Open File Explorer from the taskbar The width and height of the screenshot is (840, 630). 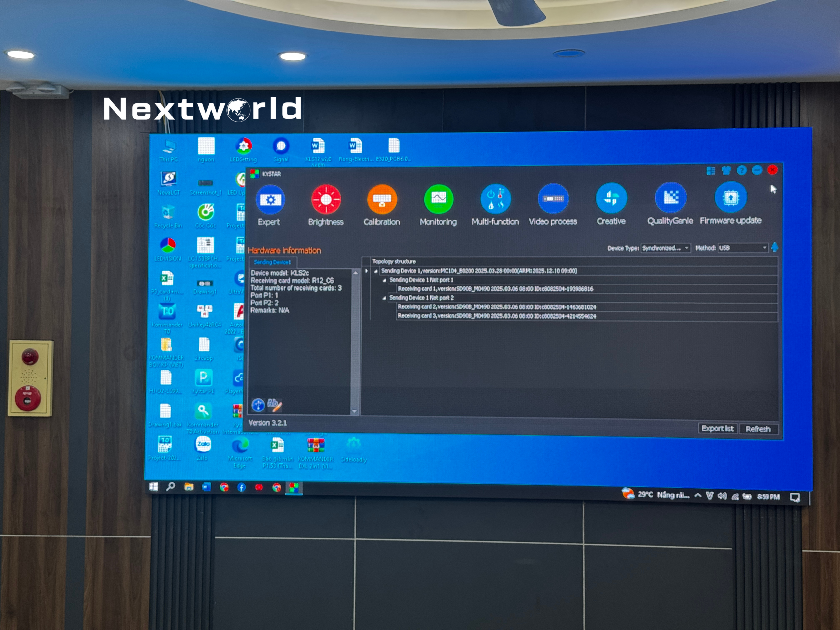click(189, 487)
